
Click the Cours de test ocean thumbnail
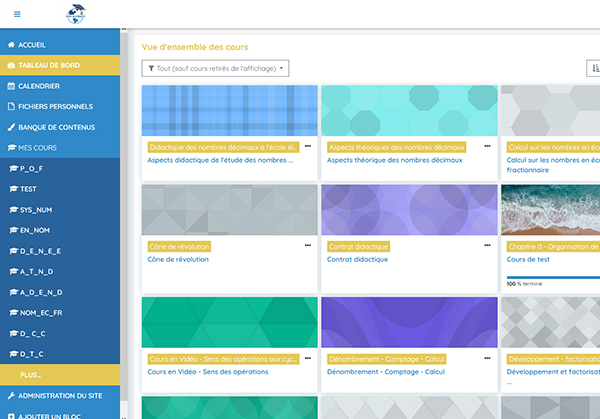click(x=550, y=208)
